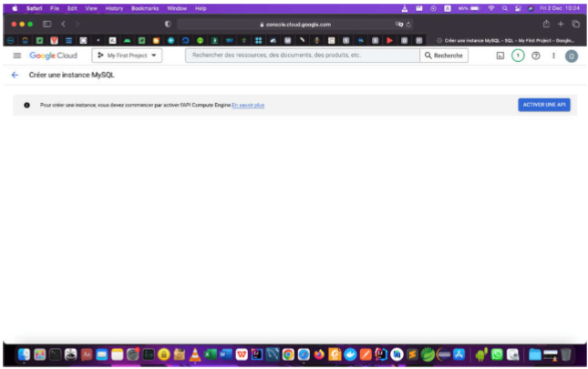Image resolution: width=588 pixels, height=369 pixels.
Task: Follow the En savoir plus link
Action: (x=248, y=106)
